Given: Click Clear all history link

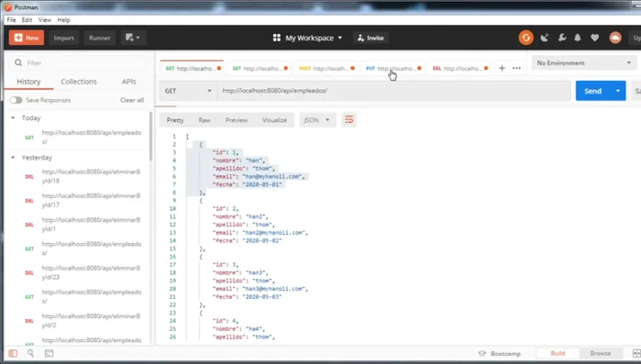Looking at the screenshot, I should (x=132, y=100).
